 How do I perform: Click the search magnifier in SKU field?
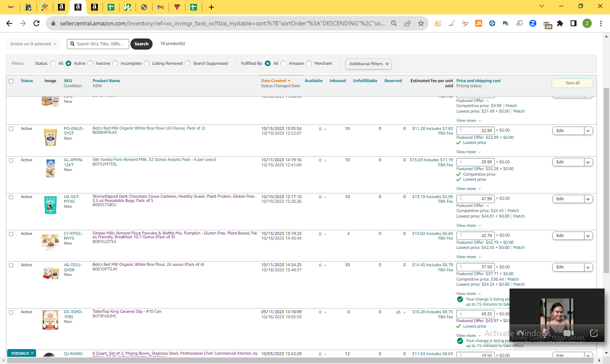tap(73, 44)
